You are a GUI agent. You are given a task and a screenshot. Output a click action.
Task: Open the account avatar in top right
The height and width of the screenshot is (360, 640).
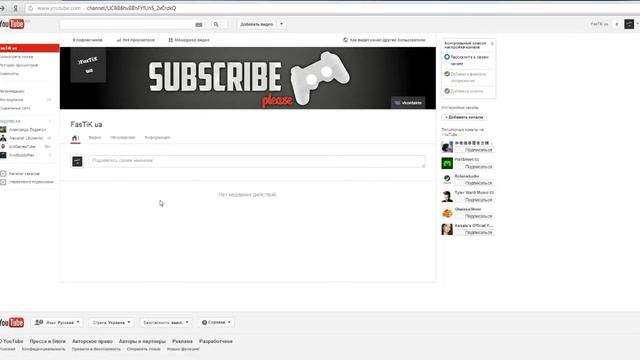click(629, 24)
